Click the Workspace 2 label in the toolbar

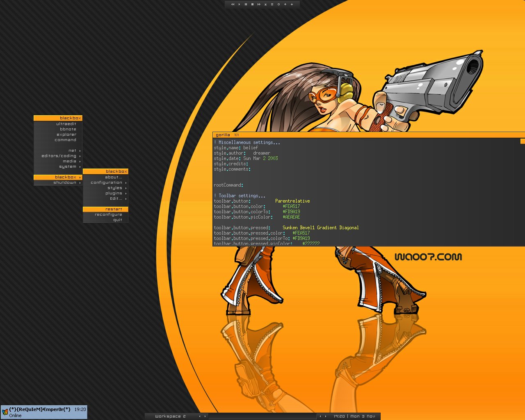pyautogui.click(x=170, y=416)
